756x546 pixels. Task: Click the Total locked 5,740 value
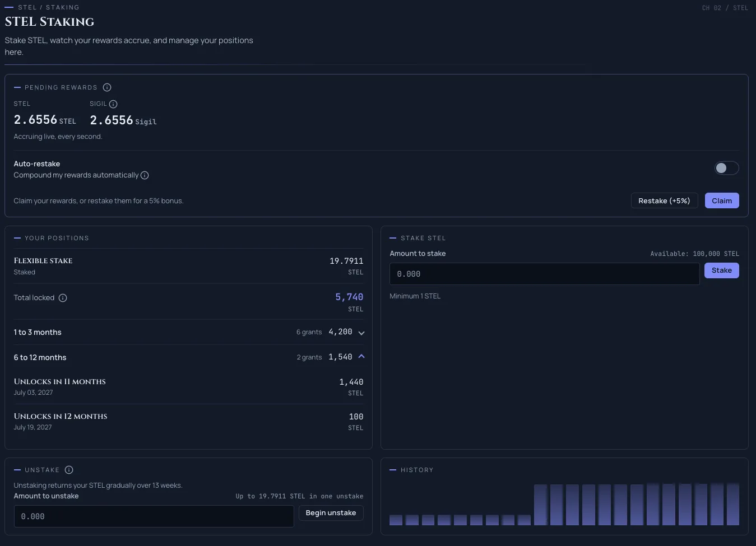pos(349,297)
